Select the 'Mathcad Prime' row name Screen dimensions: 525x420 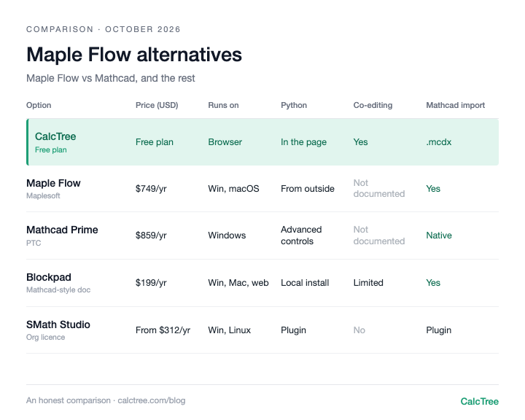click(x=62, y=230)
